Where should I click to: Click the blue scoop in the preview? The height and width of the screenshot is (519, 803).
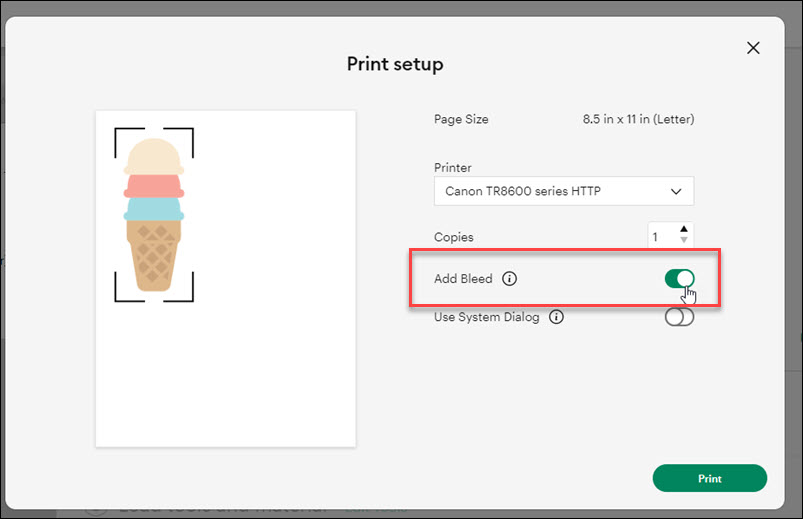click(x=154, y=209)
